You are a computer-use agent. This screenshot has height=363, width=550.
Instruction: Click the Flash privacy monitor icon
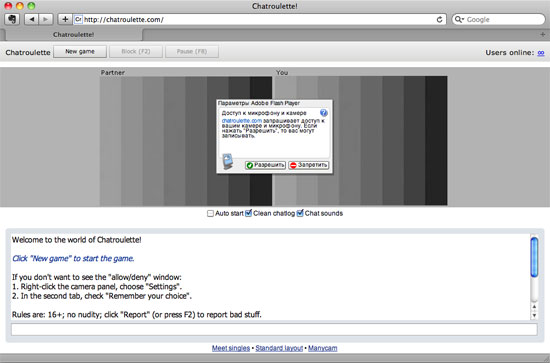pyautogui.click(x=228, y=161)
